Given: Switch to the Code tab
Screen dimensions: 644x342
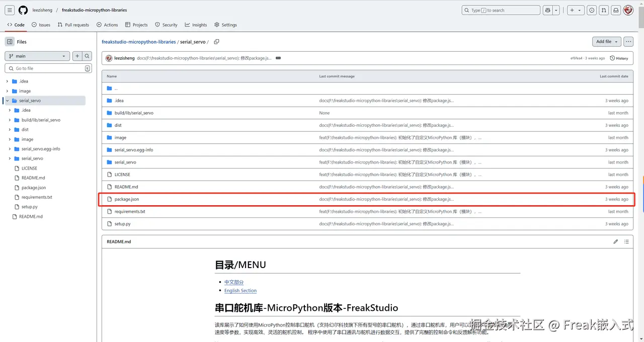Looking at the screenshot, I should pyautogui.click(x=16, y=25).
